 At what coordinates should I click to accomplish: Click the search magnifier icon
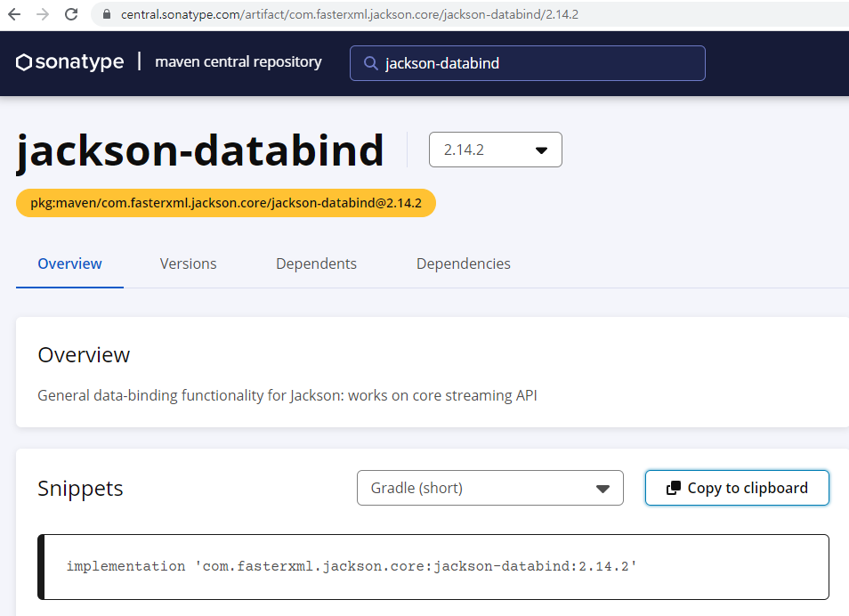coord(370,63)
